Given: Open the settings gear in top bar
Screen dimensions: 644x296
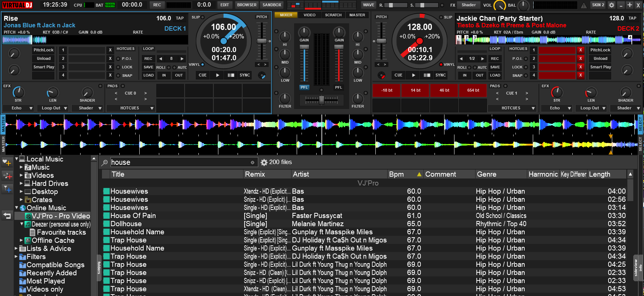Looking at the screenshot, I should coord(611,5).
